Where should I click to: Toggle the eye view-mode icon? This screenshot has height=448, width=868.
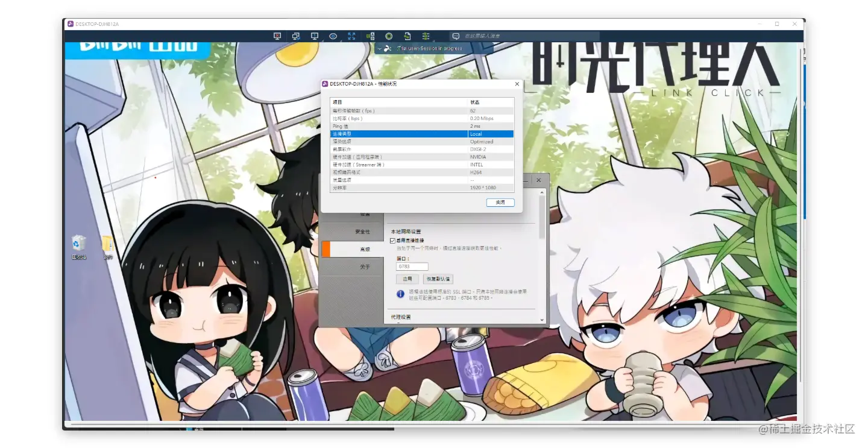point(333,36)
